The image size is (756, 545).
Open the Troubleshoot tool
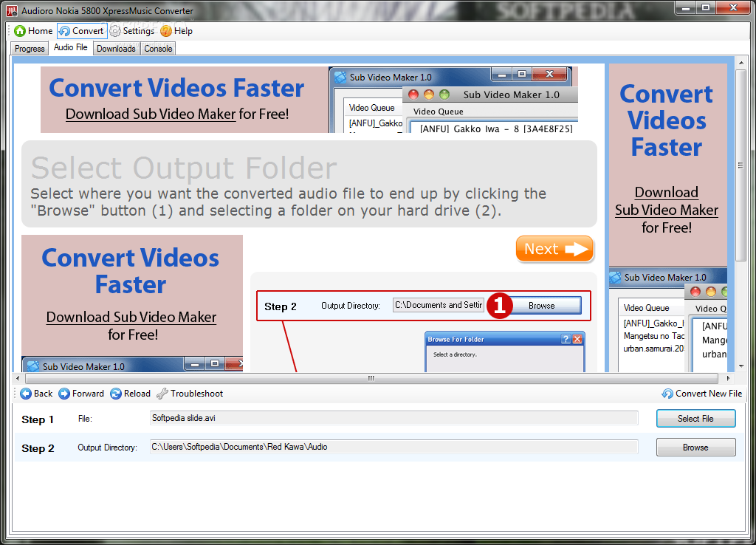190,394
